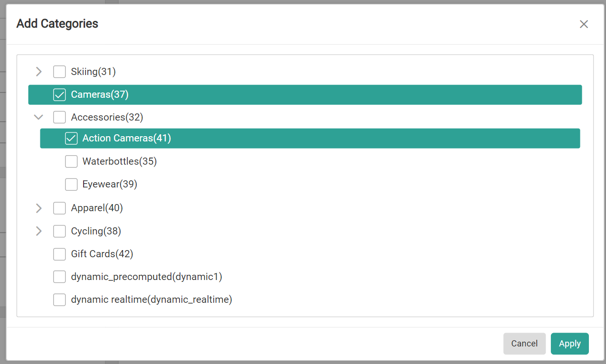Screen dimensions: 606x364
Task: Uncheck the Cameras(37) checkbox
Action: coord(59,94)
